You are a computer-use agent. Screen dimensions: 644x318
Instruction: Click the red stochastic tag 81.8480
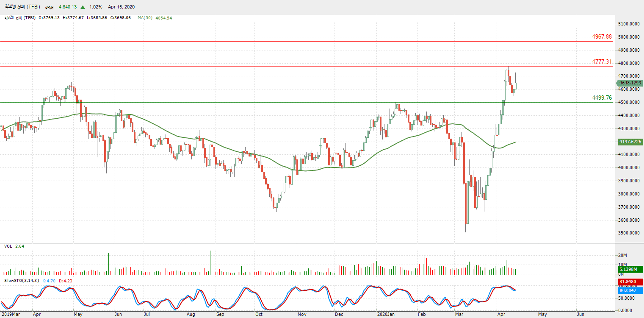pos(630,282)
